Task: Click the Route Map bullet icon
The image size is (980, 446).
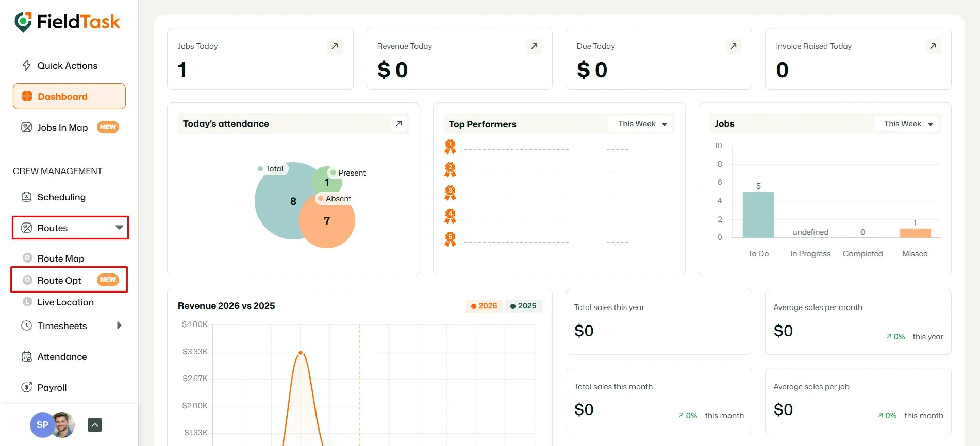Action: 28,258
